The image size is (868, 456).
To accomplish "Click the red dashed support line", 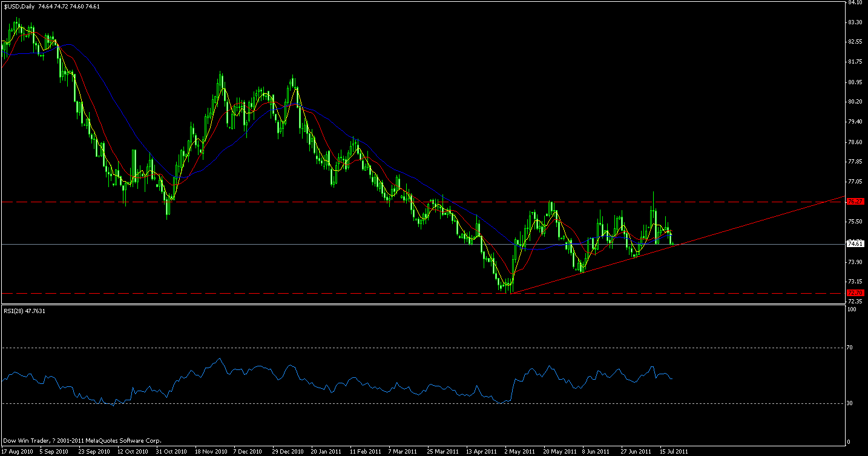I will coord(363,291).
